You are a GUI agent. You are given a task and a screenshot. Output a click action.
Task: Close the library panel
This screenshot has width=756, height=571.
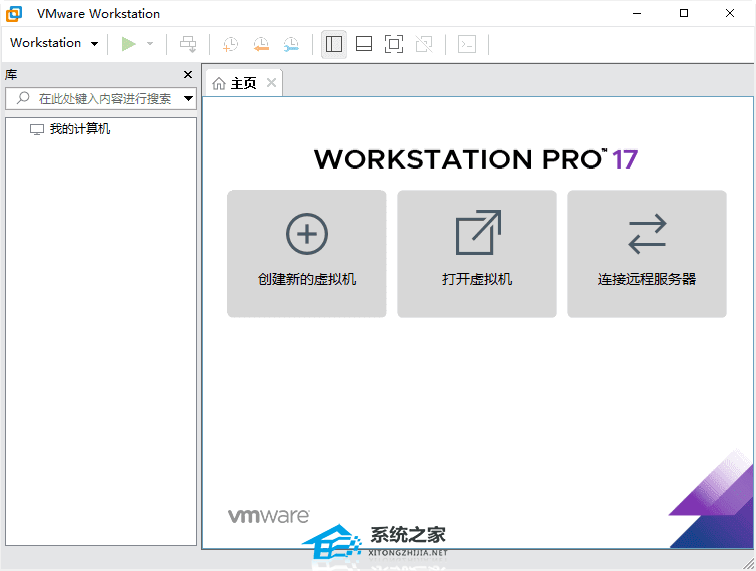(188, 75)
